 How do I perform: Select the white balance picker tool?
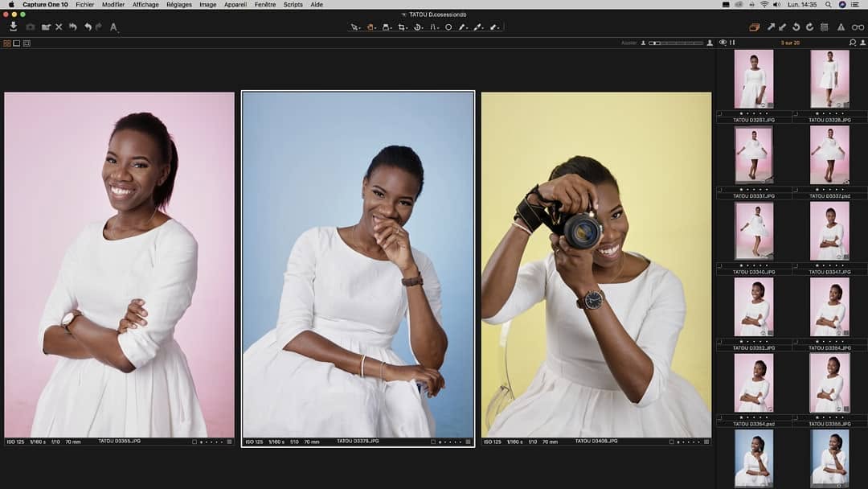[x=478, y=27]
